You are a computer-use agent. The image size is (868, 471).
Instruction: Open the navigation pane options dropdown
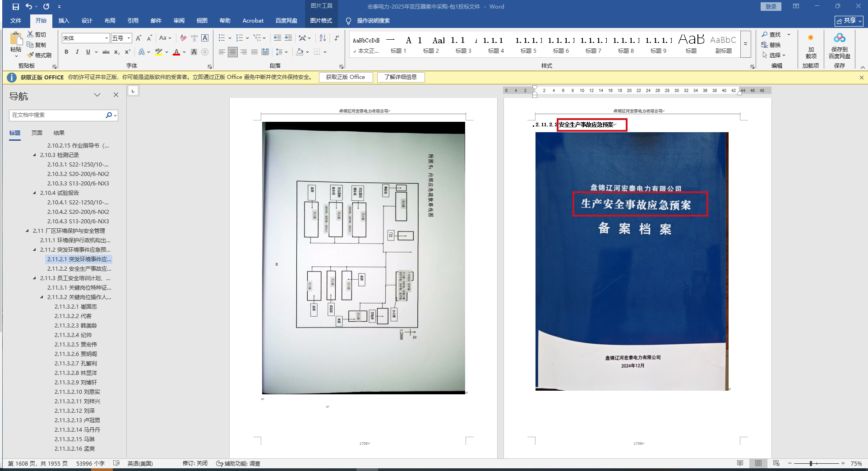pyautogui.click(x=97, y=95)
